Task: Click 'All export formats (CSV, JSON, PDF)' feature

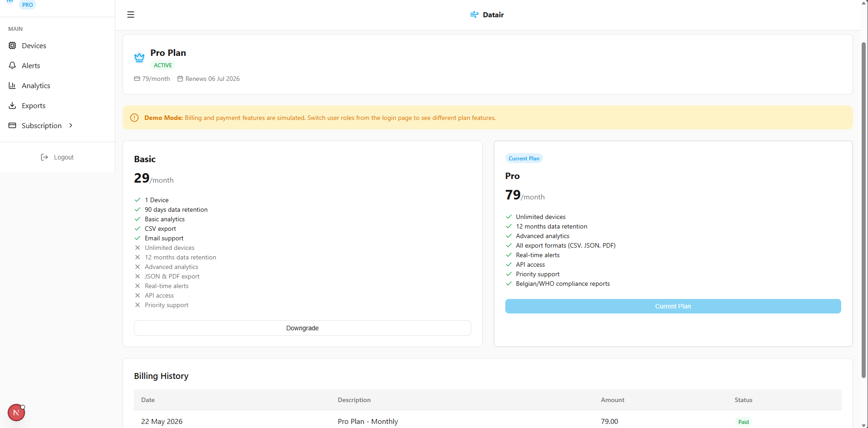Action: 566,245
